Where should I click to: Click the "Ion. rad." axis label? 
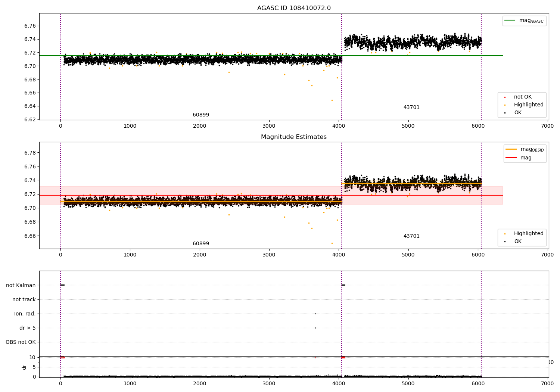[x=25, y=314]
